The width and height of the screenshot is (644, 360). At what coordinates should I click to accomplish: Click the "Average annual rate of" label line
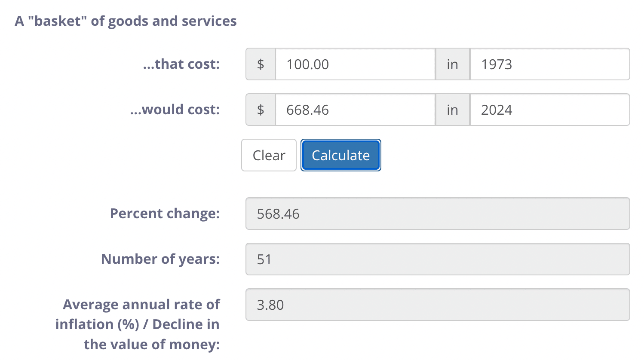[x=141, y=305]
